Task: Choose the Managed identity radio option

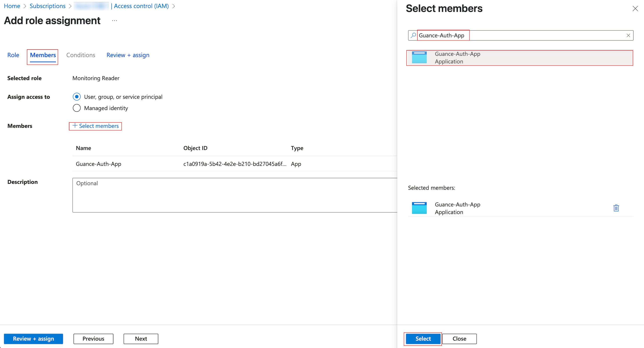Action: (x=77, y=108)
